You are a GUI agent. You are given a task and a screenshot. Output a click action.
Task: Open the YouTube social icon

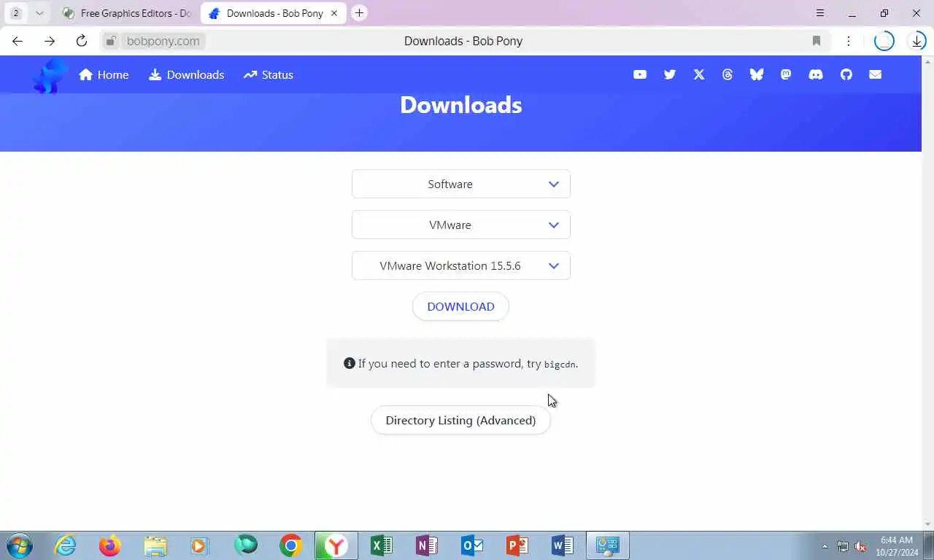coord(640,74)
